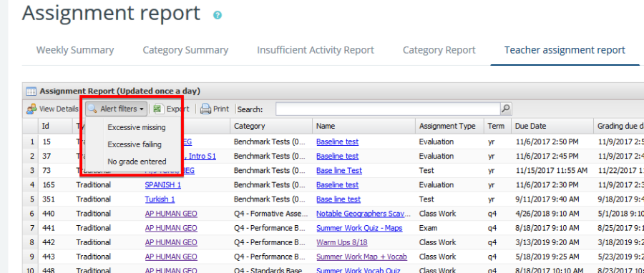
Task: Click the View Details icon
Action: pyautogui.click(x=31, y=109)
